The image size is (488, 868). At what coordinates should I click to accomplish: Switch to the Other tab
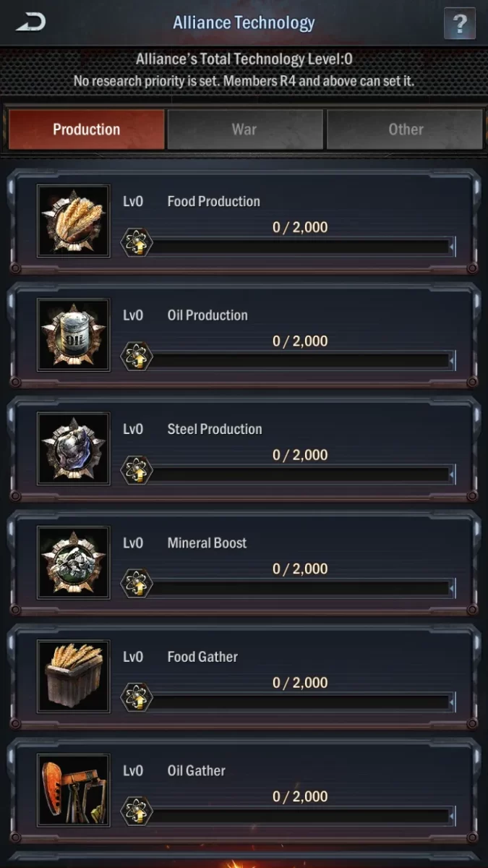[x=405, y=129]
